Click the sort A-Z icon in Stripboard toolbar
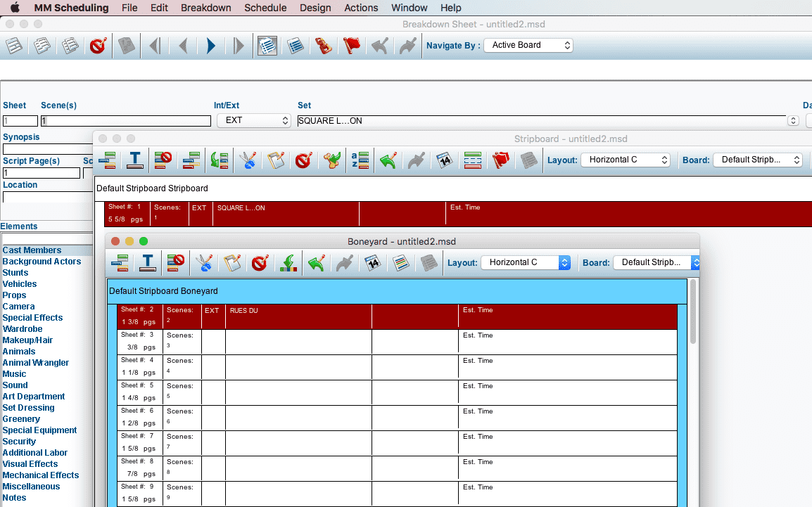The image size is (812, 507). point(360,160)
